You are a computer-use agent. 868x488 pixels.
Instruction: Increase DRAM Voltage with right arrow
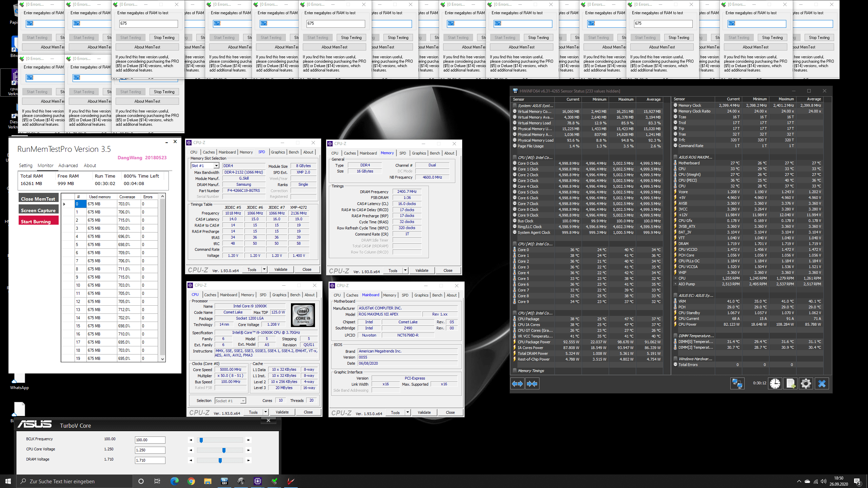coord(249,460)
